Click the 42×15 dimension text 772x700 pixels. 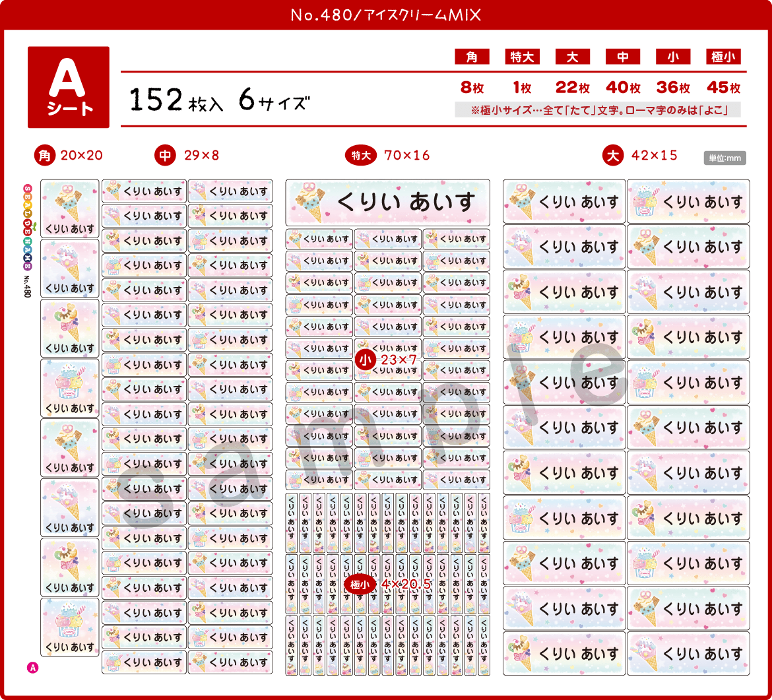(655, 156)
